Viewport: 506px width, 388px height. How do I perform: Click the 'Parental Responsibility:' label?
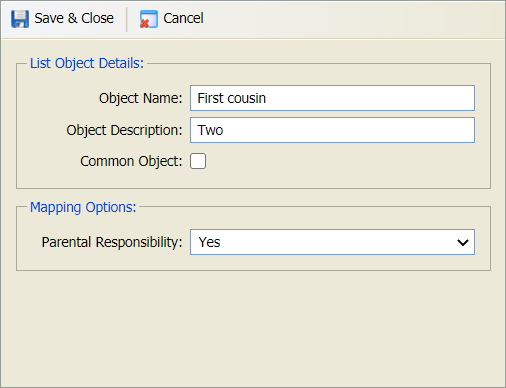click(x=112, y=242)
